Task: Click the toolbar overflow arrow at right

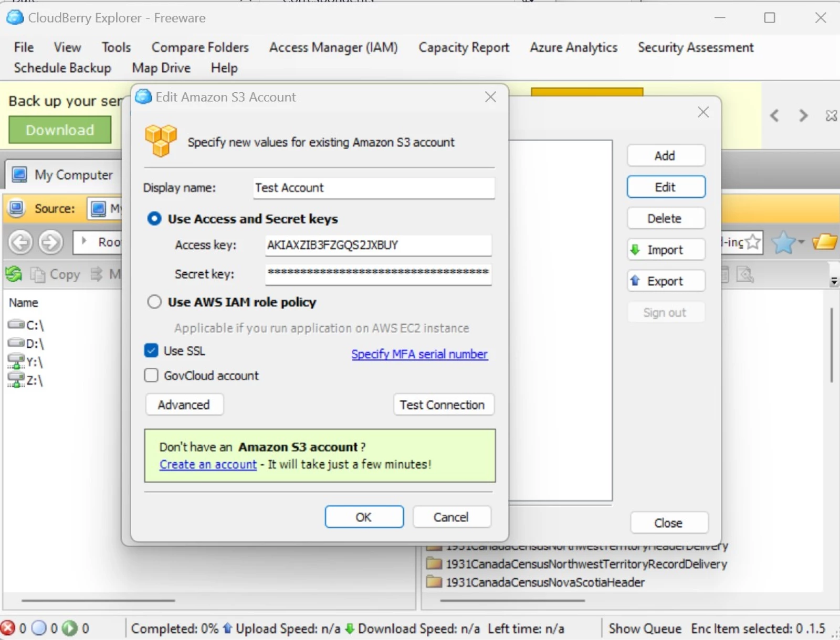Action: [x=834, y=282]
